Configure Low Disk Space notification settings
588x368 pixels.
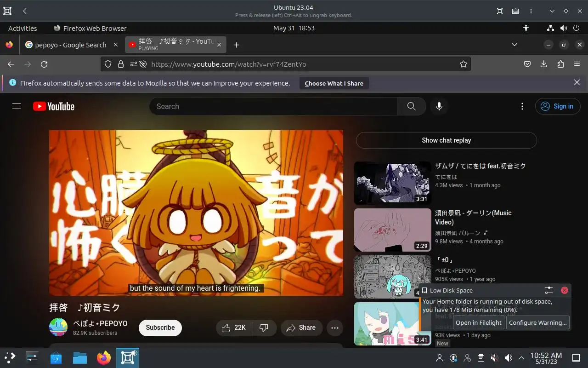tap(549, 290)
